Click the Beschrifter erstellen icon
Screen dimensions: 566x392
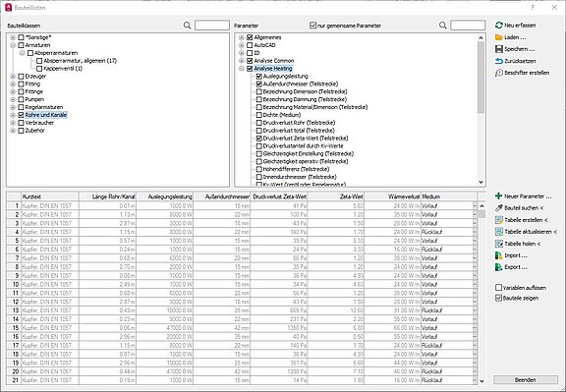click(x=499, y=73)
